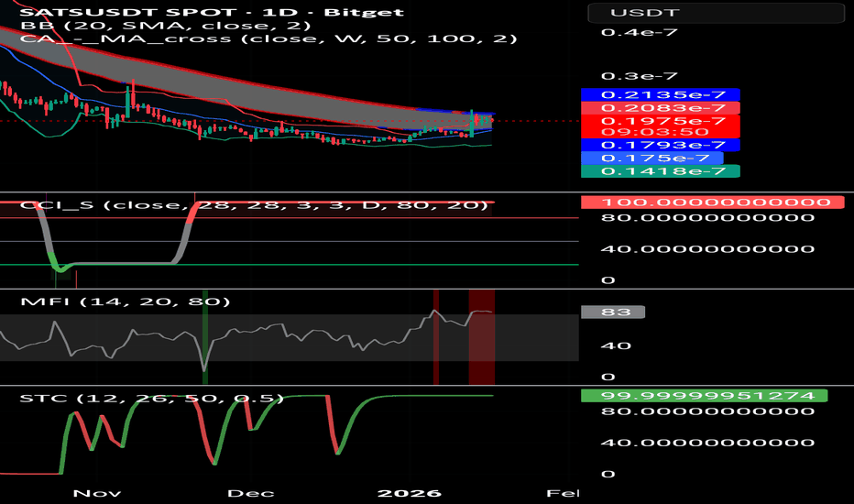Click the CCI_S 80.00000000000 axis level
Image resolution: width=854 pixels, height=504 pixels.
(x=708, y=217)
